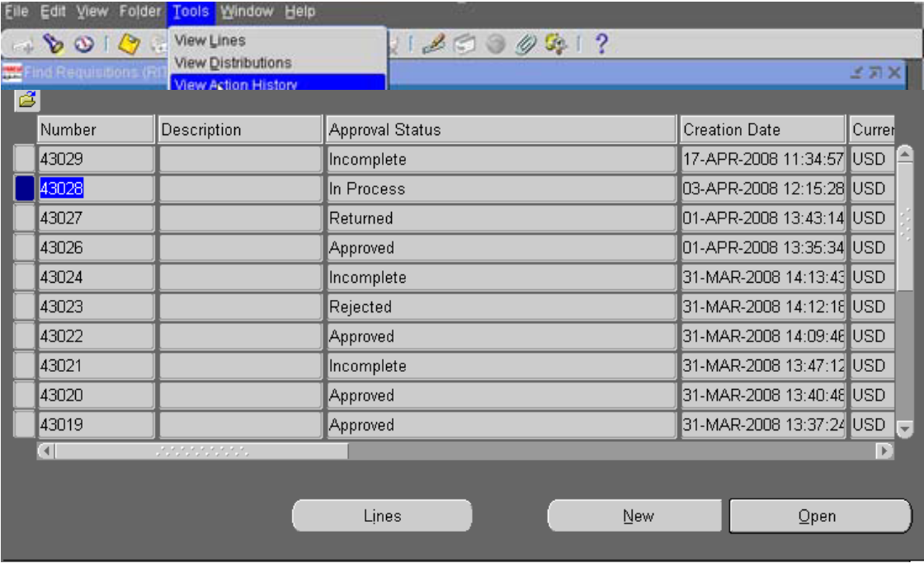Click the paperclip Attachments icon
The width and height of the screenshot is (924, 563).
(523, 40)
